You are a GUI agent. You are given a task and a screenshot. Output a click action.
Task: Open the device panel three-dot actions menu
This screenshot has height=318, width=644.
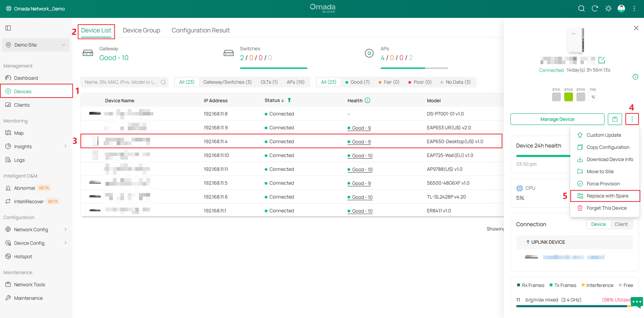632,119
